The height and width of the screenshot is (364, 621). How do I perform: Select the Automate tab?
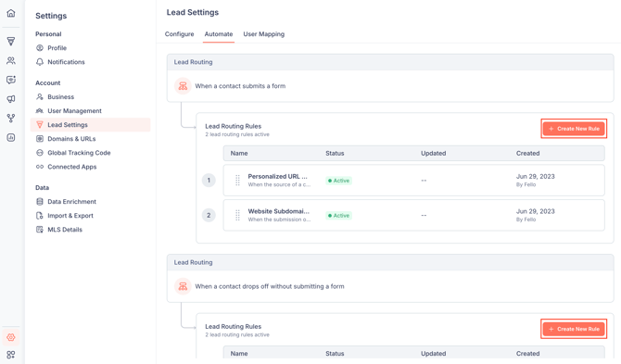point(219,34)
